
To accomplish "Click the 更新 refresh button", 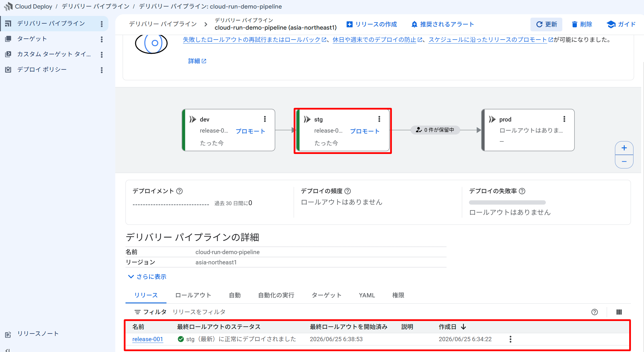I will click(546, 24).
